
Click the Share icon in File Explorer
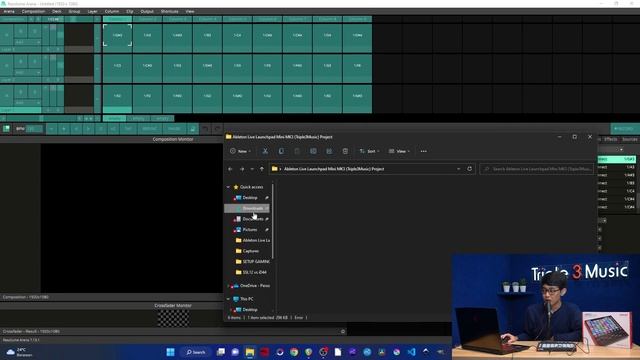click(329, 151)
